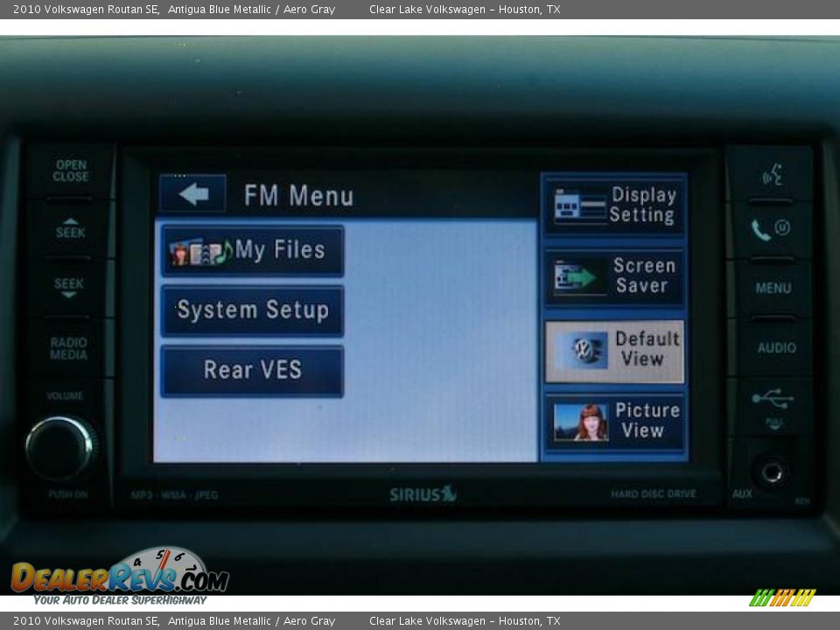The height and width of the screenshot is (630, 840).
Task: Tap the AUDIO hardware button
Action: point(776,347)
